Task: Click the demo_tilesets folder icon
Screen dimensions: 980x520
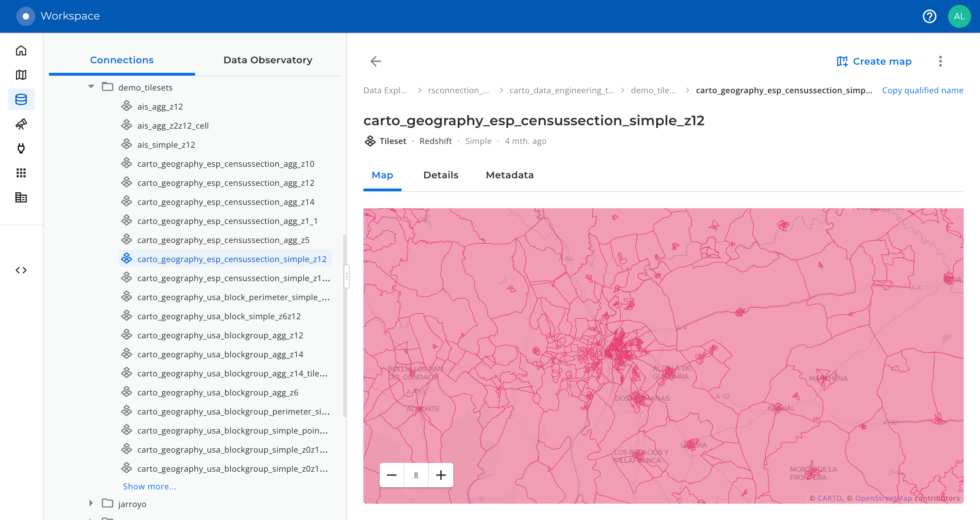Action: coord(107,87)
